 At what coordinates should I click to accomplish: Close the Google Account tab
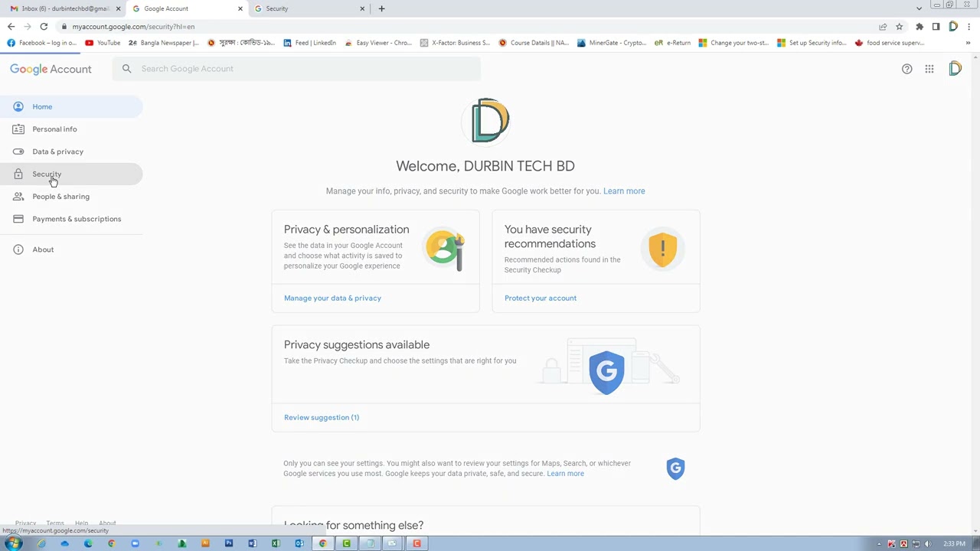point(240,8)
